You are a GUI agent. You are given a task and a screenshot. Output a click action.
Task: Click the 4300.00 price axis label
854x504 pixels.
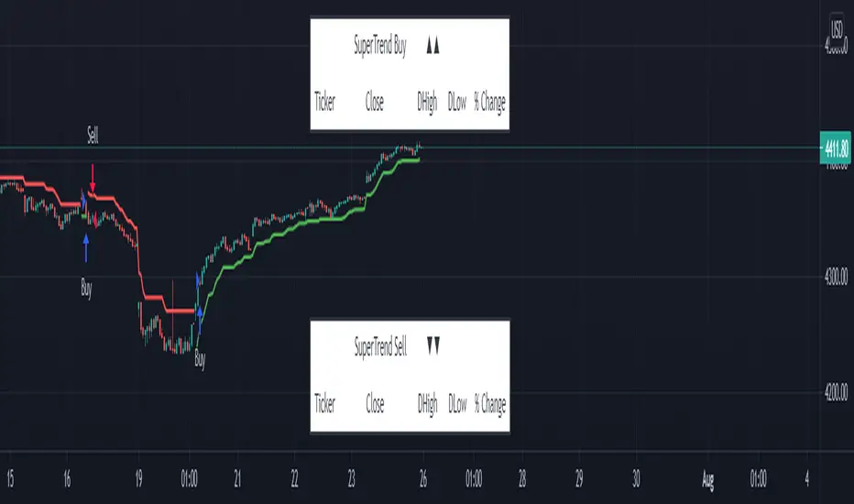coord(834,277)
